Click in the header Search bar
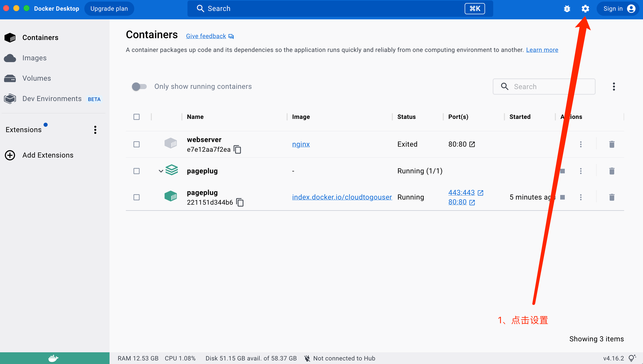 pyautogui.click(x=340, y=9)
